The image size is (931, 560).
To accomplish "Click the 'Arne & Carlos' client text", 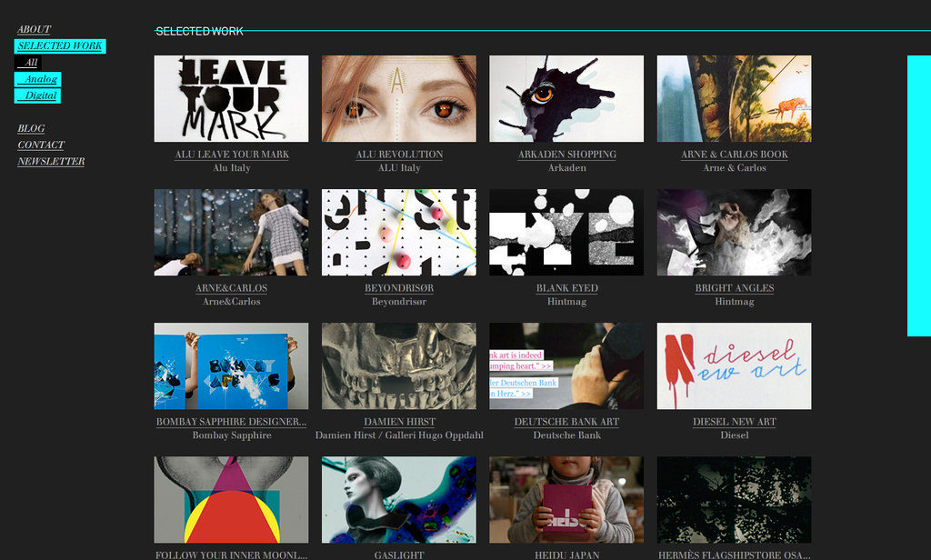I will tap(735, 168).
